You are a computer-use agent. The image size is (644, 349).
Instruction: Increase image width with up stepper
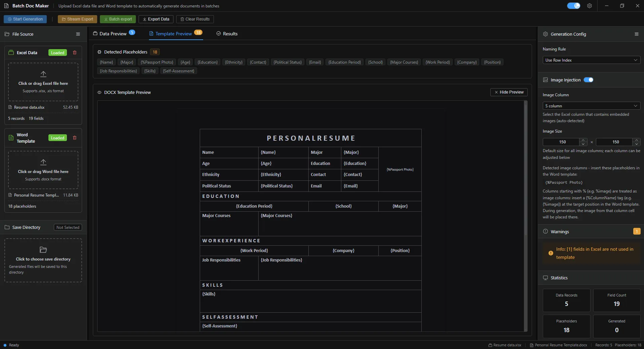583,140
